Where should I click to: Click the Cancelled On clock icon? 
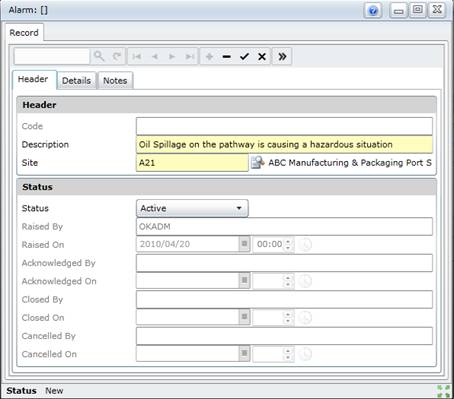click(x=305, y=354)
